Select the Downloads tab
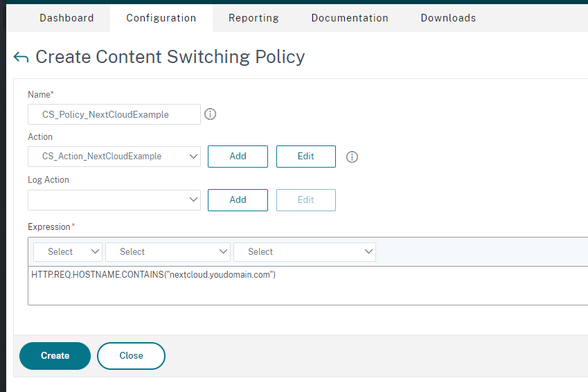Screen dimensions: 588x392 click(449, 18)
